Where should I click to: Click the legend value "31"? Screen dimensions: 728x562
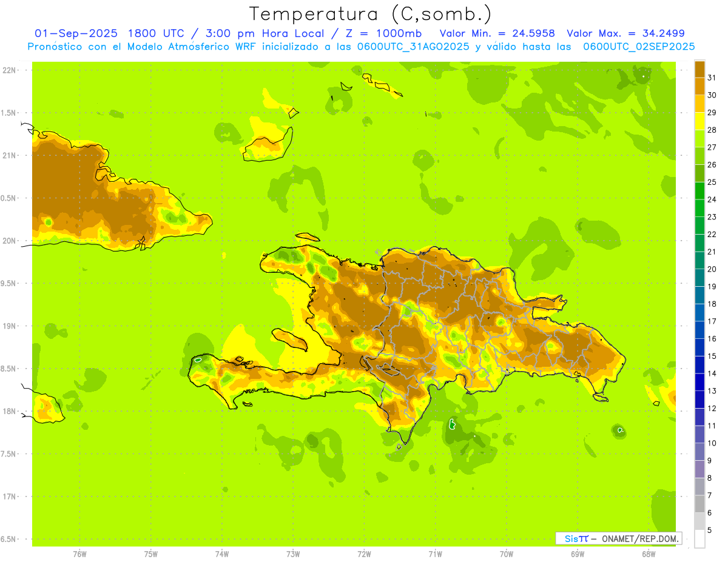click(712, 78)
